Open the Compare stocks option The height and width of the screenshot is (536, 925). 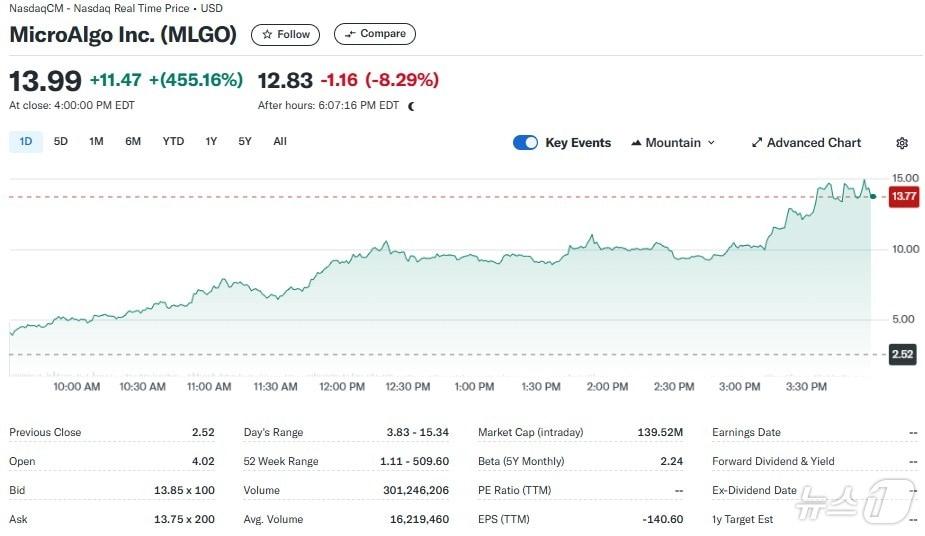pos(374,34)
